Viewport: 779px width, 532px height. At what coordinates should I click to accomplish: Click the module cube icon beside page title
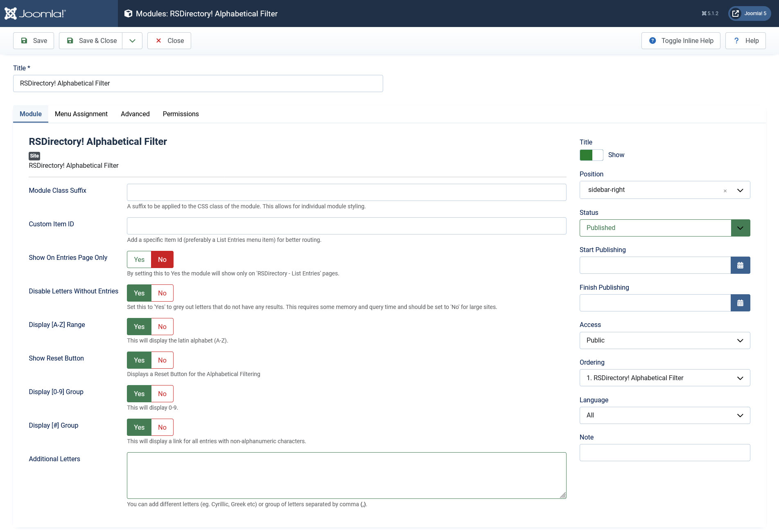128,14
